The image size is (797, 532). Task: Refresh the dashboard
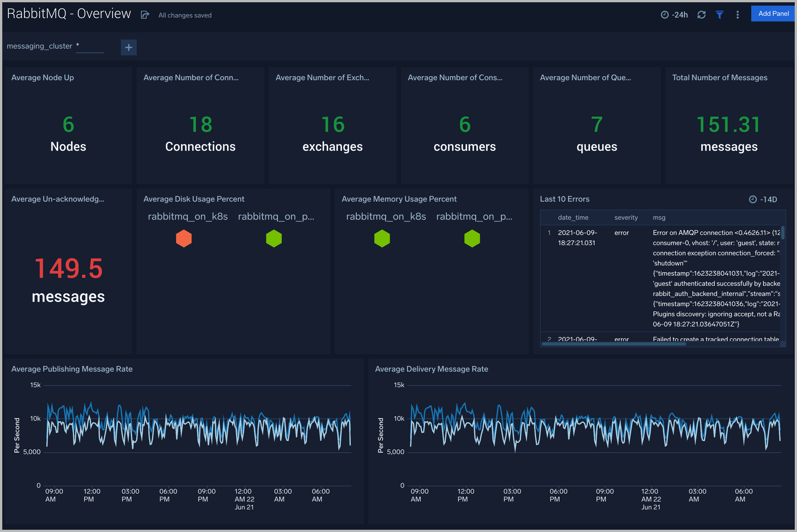[702, 14]
